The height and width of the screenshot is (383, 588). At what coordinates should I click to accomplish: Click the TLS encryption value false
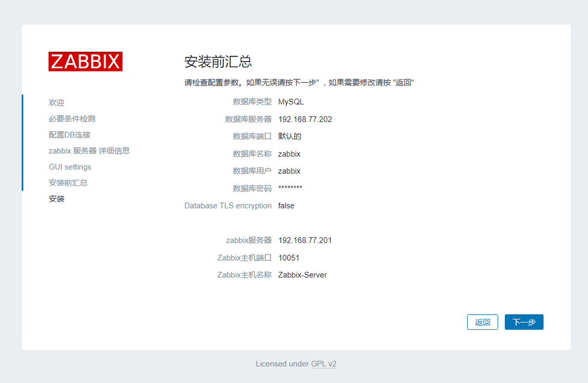tap(286, 206)
